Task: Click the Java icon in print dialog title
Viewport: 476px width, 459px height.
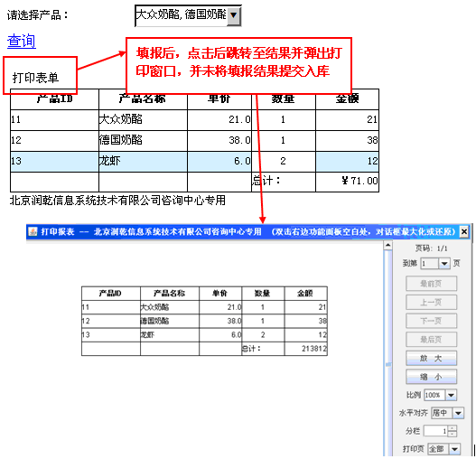Action: point(33,232)
